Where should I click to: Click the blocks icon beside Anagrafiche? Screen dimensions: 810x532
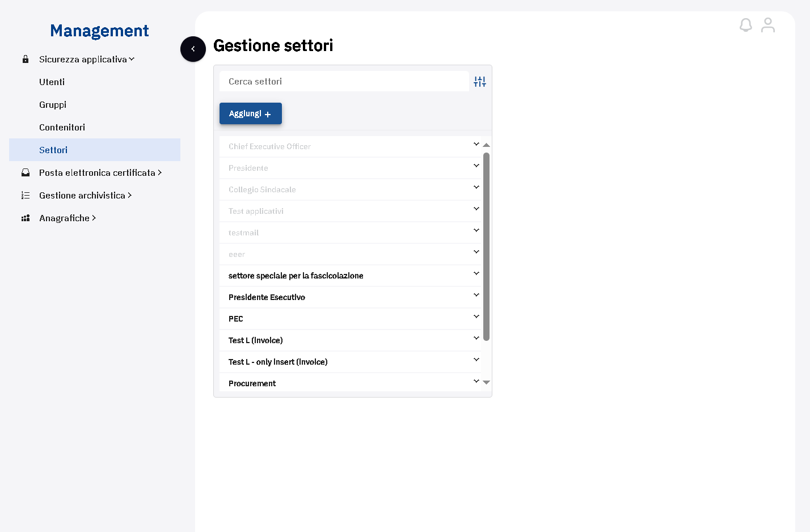26,218
